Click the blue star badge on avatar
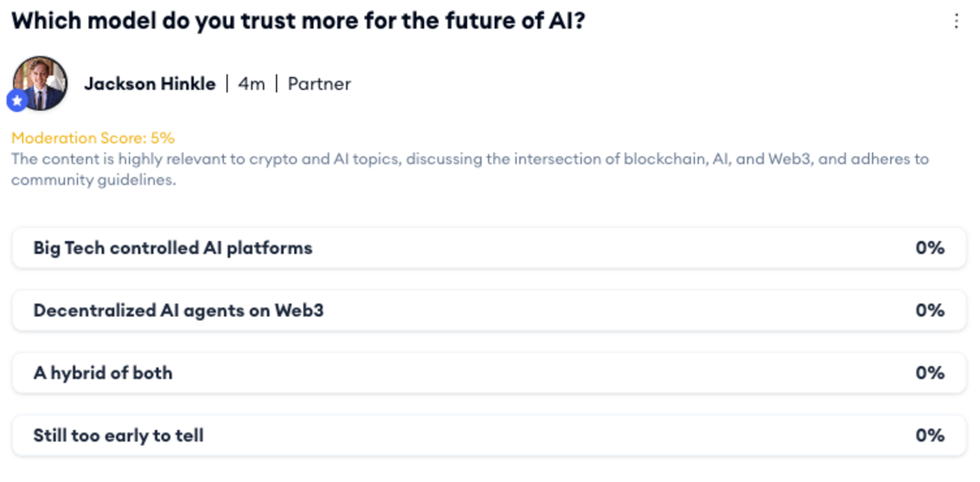 click(x=17, y=101)
